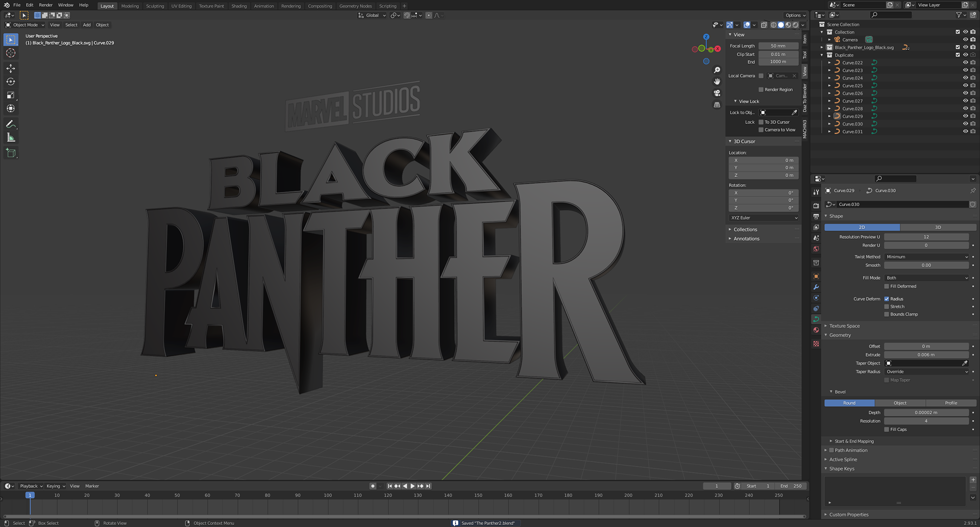
Task: Enable the Fill Caps checkbox
Action: [887, 430]
